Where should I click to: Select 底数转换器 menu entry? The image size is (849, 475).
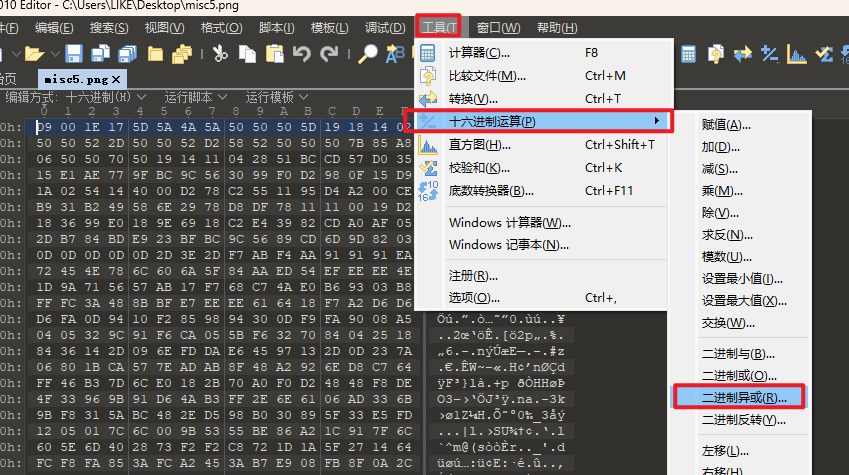pyautogui.click(x=493, y=190)
